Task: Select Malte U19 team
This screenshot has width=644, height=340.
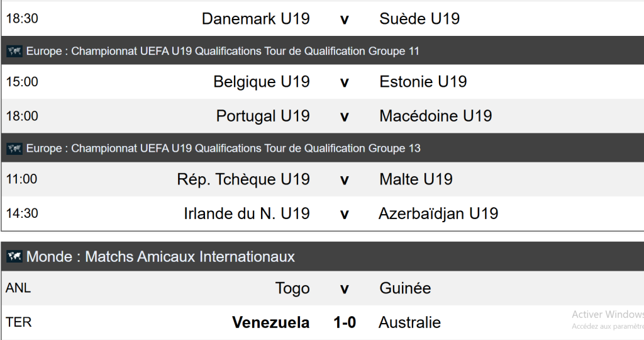Action: click(416, 179)
